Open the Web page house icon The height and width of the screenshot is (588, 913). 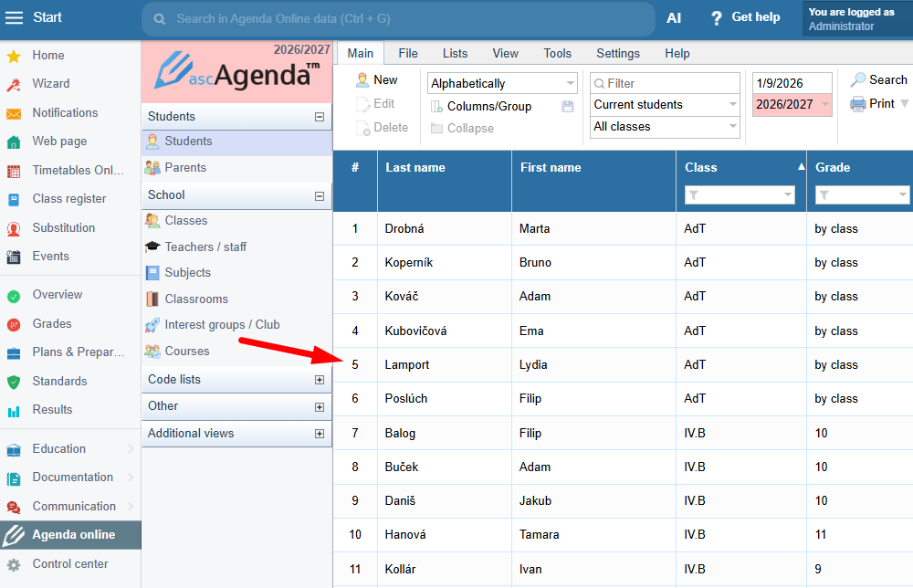pos(14,142)
